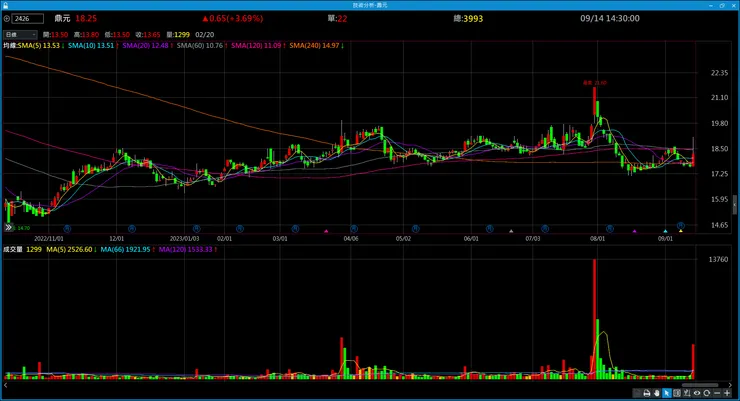Zoom in with the plus button

point(727,393)
